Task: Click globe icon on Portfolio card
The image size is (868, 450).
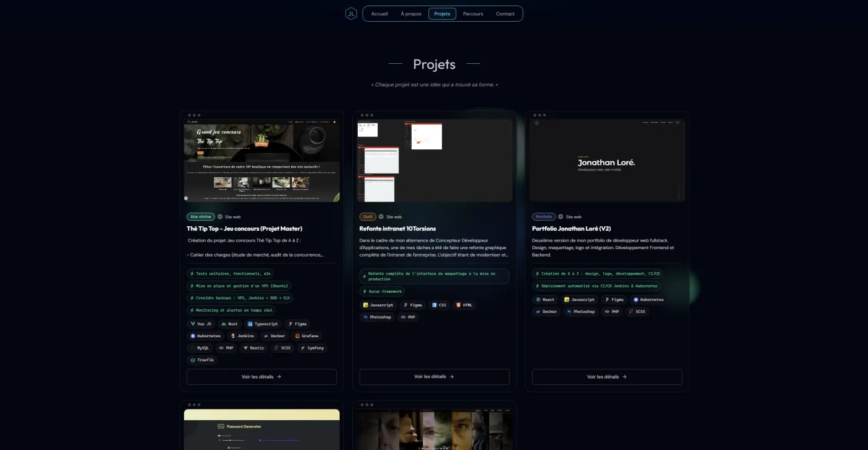Action: click(560, 217)
